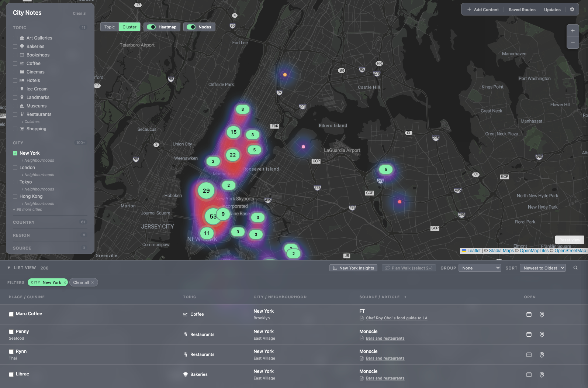
Task: Expand Neighbourhoods under Tokyo
Action: click(38, 189)
